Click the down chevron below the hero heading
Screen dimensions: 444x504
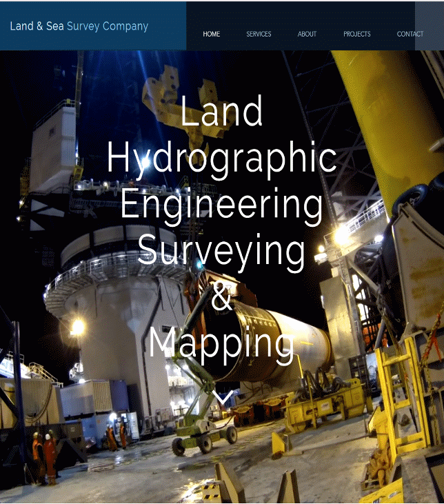pos(223,398)
